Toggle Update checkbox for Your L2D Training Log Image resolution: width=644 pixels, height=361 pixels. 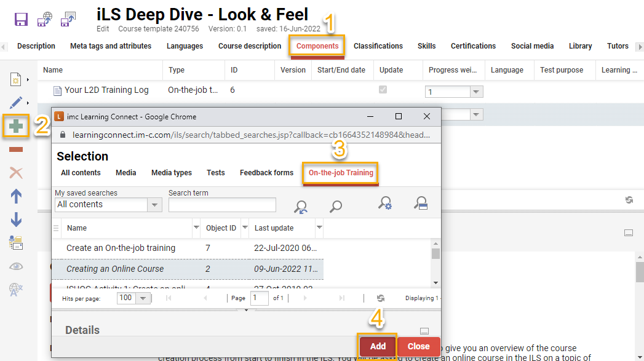pos(383,90)
